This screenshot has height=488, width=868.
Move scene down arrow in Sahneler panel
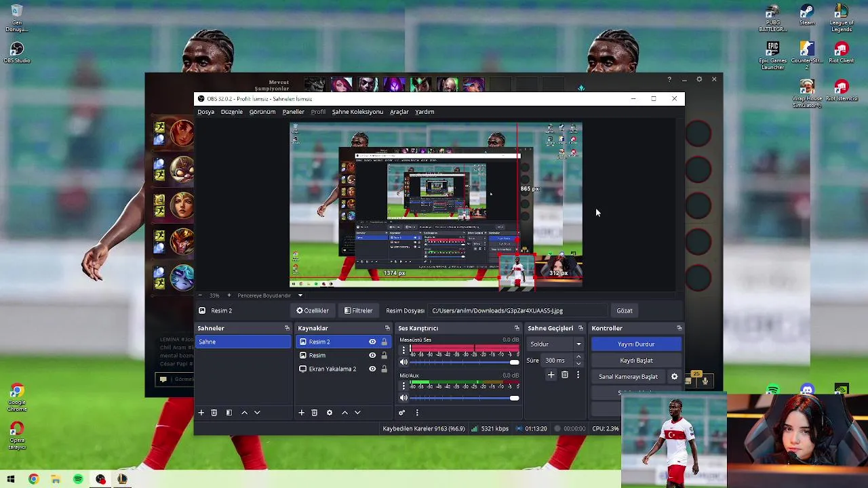[257, 412]
